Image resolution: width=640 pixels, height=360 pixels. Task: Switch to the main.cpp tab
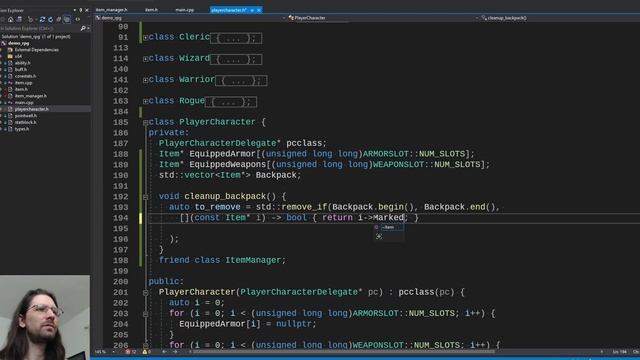point(185,10)
